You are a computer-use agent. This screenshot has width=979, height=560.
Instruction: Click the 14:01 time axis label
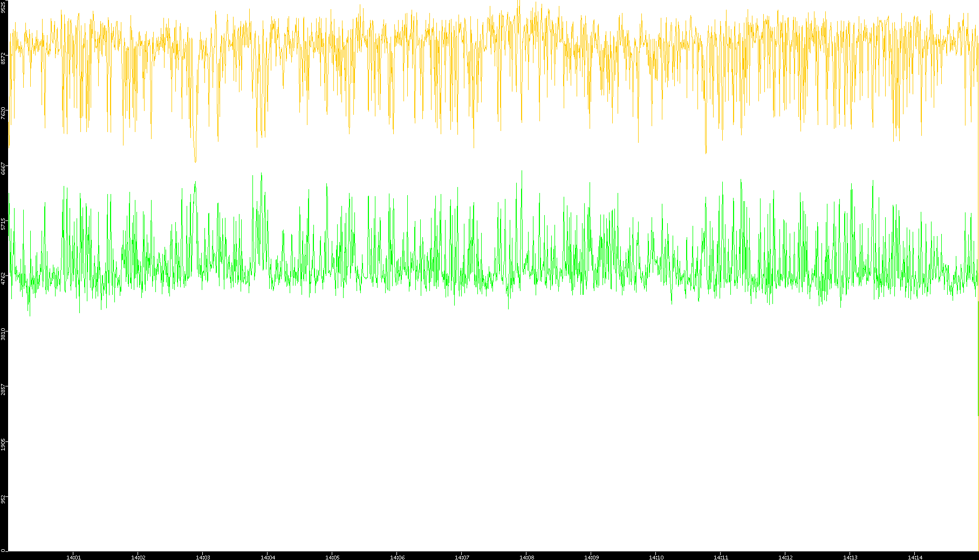pos(73,557)
